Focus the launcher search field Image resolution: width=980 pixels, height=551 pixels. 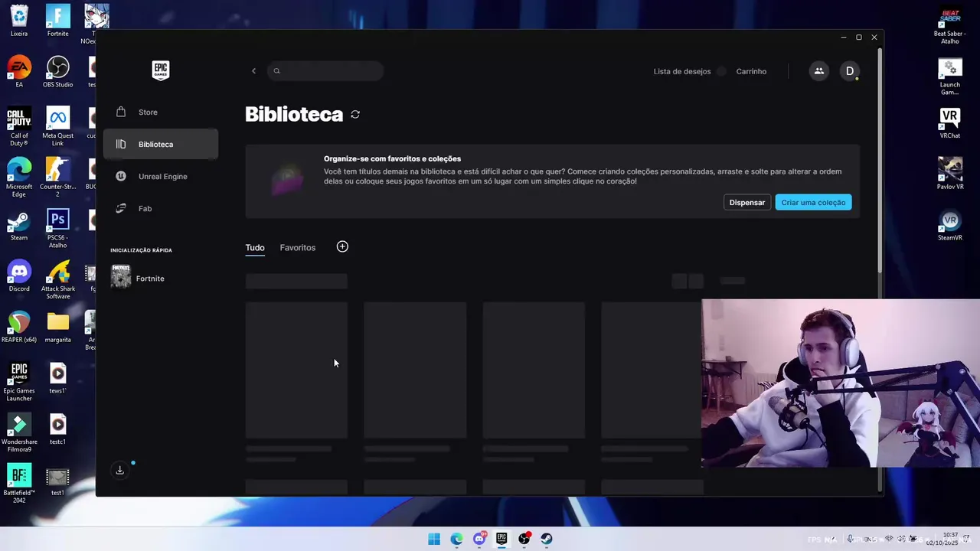click(325, 71)
